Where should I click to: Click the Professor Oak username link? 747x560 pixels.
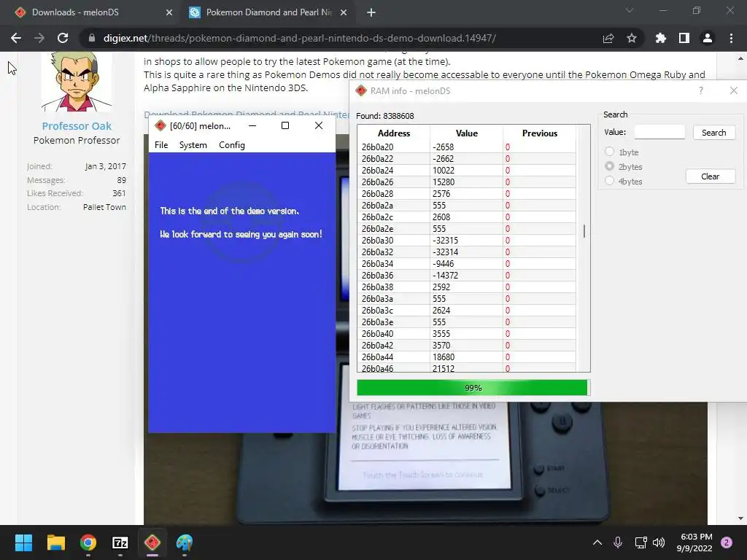coord(77,125)
